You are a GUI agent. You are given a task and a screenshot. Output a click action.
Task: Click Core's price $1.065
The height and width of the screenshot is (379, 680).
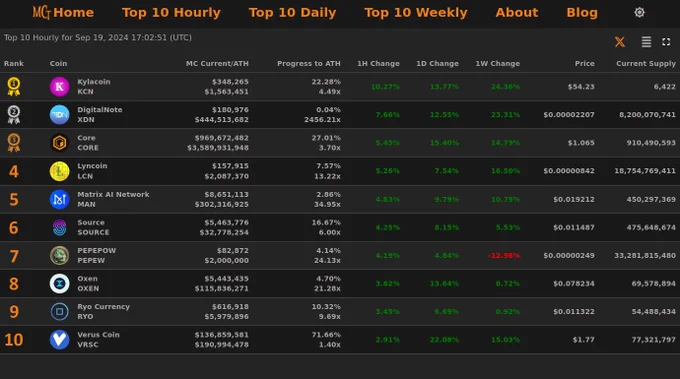point(581,143)
